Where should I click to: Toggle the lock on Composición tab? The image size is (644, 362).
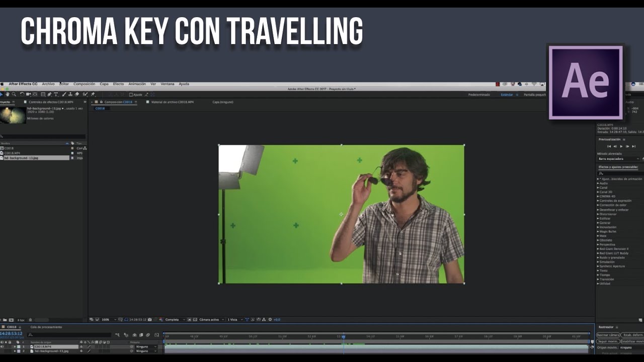101,102
